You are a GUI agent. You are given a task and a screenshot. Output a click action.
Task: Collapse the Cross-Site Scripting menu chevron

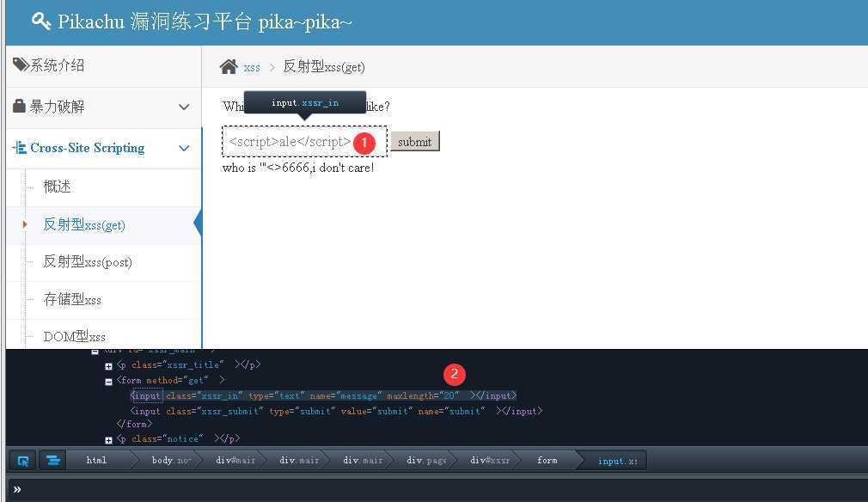coord(184,149)
